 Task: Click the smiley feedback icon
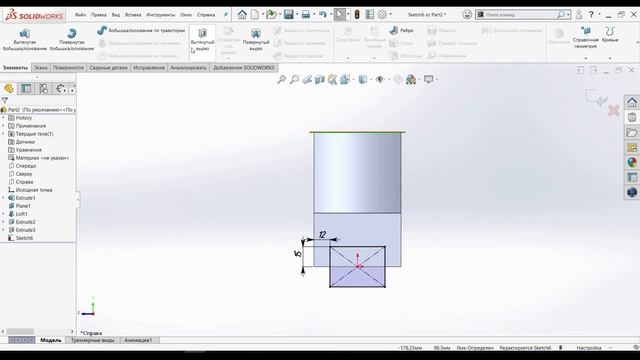pyautogui.click(x=467, y=15)
